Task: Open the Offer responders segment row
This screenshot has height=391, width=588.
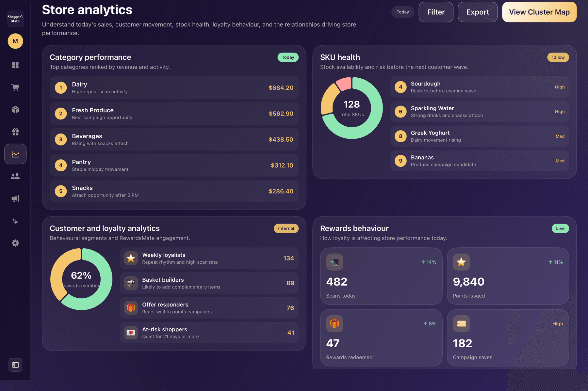Action: [x=209, y=308]
